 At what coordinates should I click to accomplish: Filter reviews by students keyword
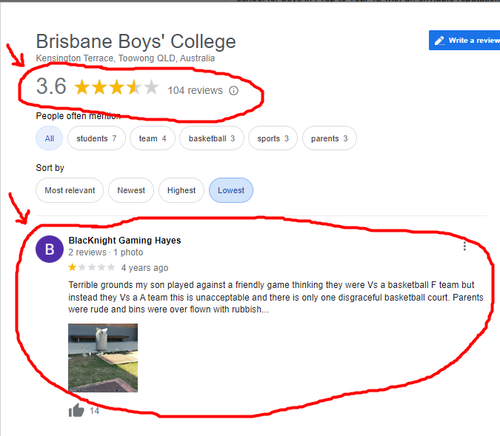(x=96, y=138)
